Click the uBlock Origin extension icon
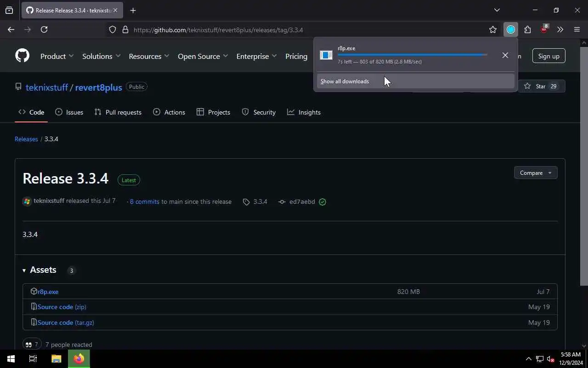588x368 pixels. [x=544, y=29]
